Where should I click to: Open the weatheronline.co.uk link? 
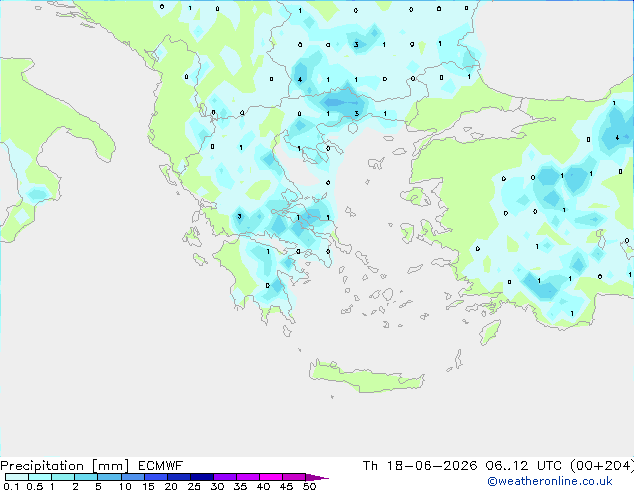click(x=550, y=481)
